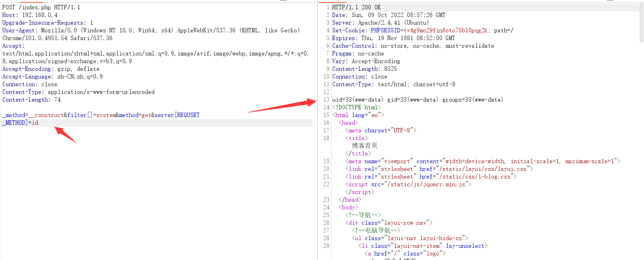Screen dimensions: 644x260
Task: Click Connection: close in the response pane
Action: click(359, 77)
